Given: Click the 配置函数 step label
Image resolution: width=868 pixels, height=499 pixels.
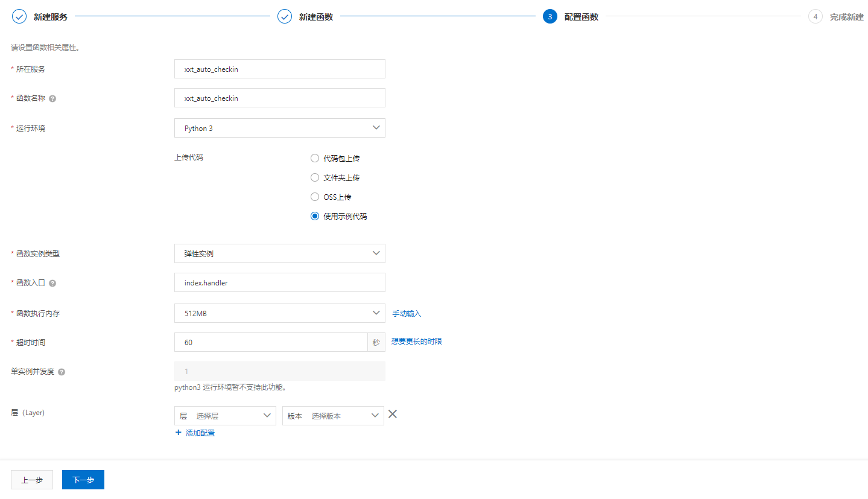Looking at the screenshot, I should [x=581, y=17].
